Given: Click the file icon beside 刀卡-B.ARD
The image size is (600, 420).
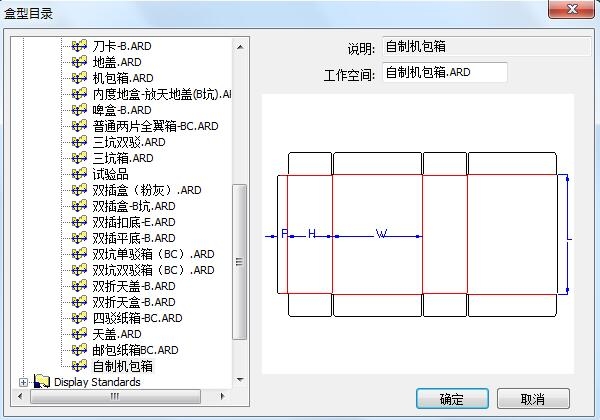Looking at the screenshot, I should (x=79, y=46).
